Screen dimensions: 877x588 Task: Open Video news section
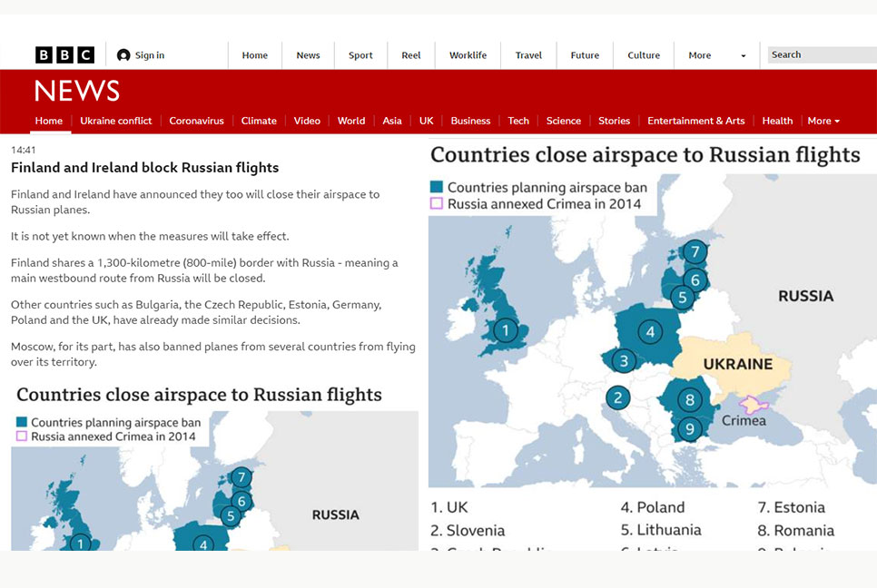[x=307, y=121]
